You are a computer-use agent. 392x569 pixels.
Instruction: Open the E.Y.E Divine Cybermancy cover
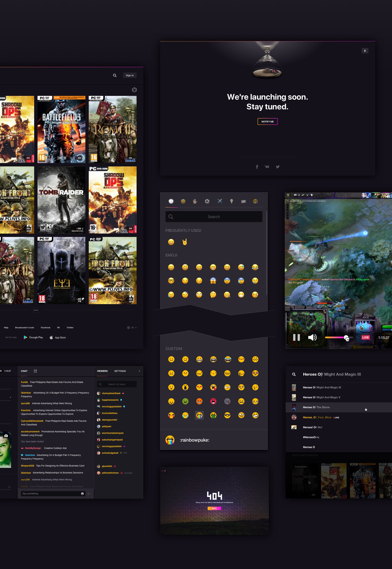point(61,270)
